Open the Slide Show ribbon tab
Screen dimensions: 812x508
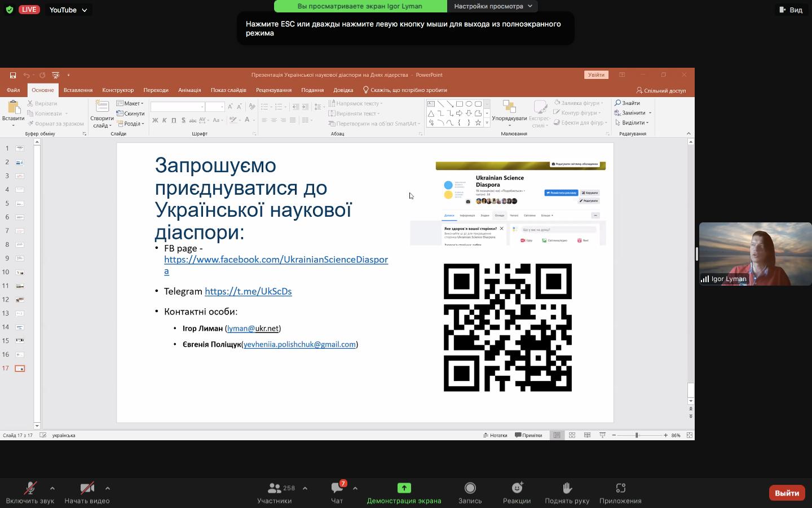[x=228, y=90]
